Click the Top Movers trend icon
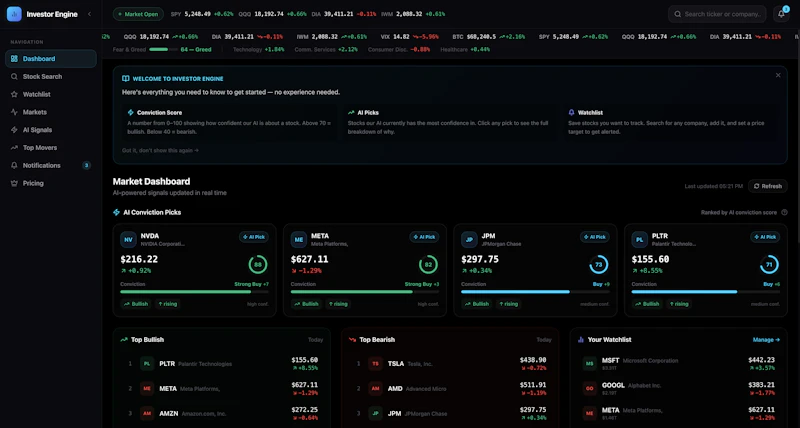 point(14,148)
